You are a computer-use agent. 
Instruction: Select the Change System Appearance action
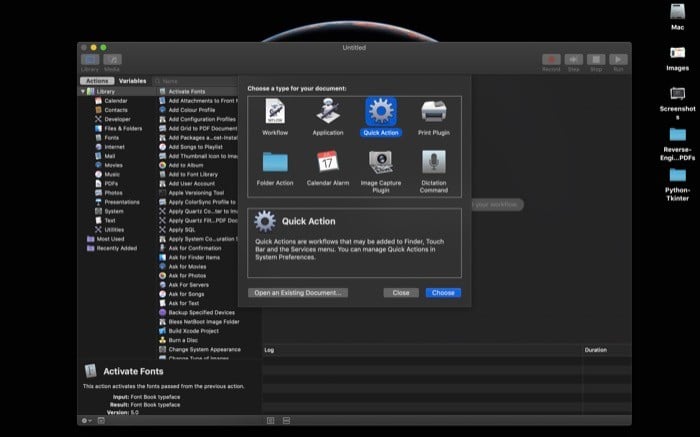click(205, 350)
